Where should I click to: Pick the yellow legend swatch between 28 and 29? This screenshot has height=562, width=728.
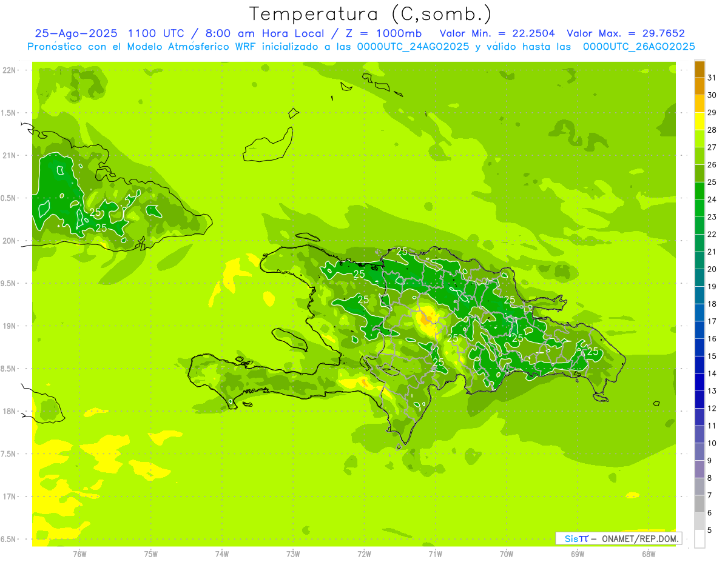pyautogui.click(x=699, y=121)
